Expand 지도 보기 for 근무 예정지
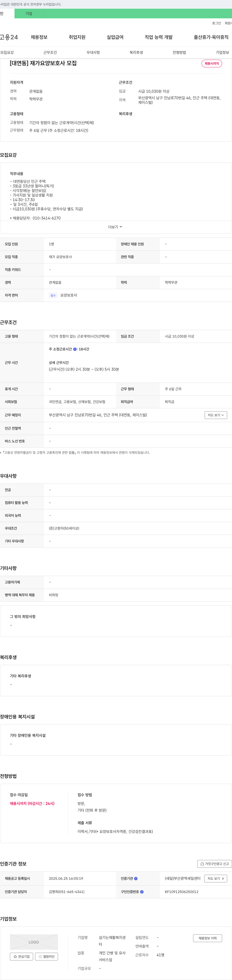Screen dimensions: 232x980 pos(216,415)
